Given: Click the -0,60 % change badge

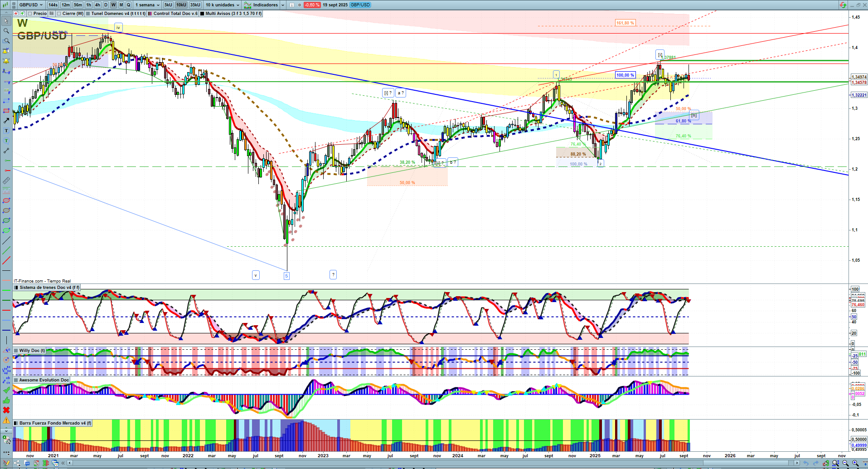Looking at the screenshot, I should tap(312, 5).
